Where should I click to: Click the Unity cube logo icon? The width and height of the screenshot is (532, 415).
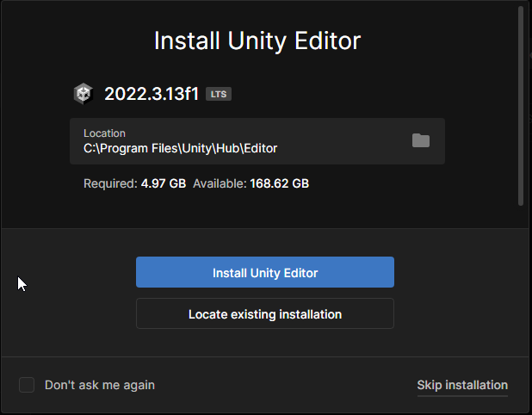(x=84, y=94)
